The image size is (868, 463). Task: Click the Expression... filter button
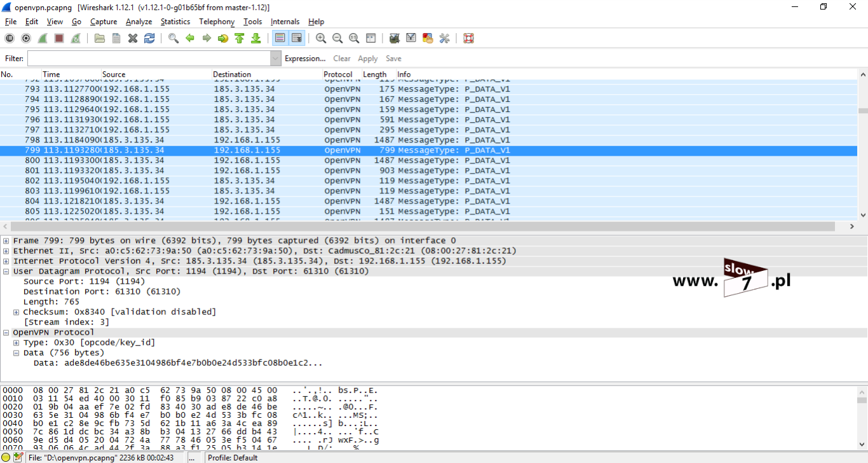coord(305,59)
